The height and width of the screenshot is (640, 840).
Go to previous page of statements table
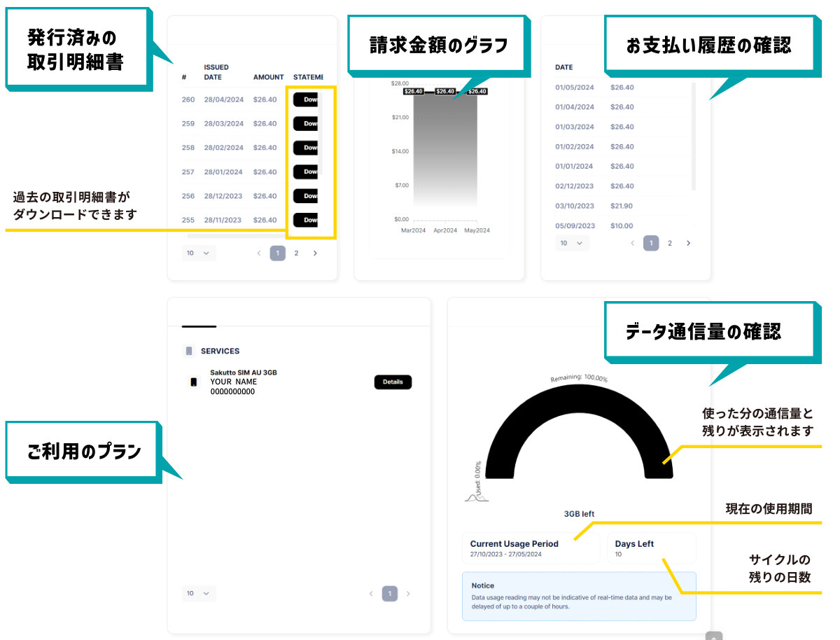(259, 253)
